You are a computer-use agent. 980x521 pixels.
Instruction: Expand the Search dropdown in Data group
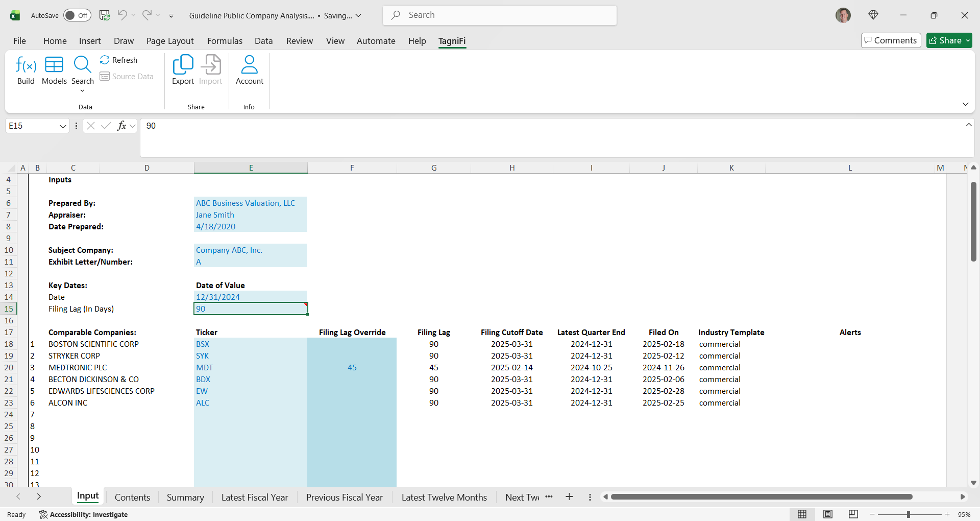point(82,91)
